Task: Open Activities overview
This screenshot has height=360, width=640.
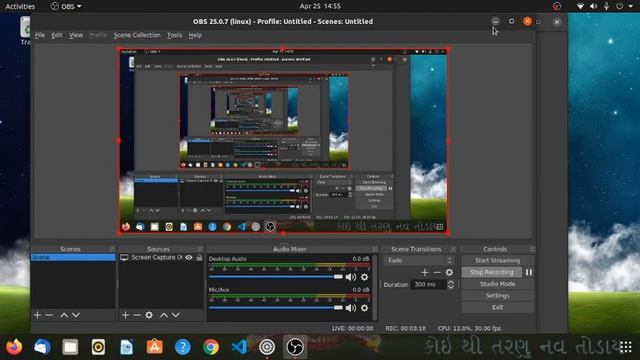Action: [20, 6]
